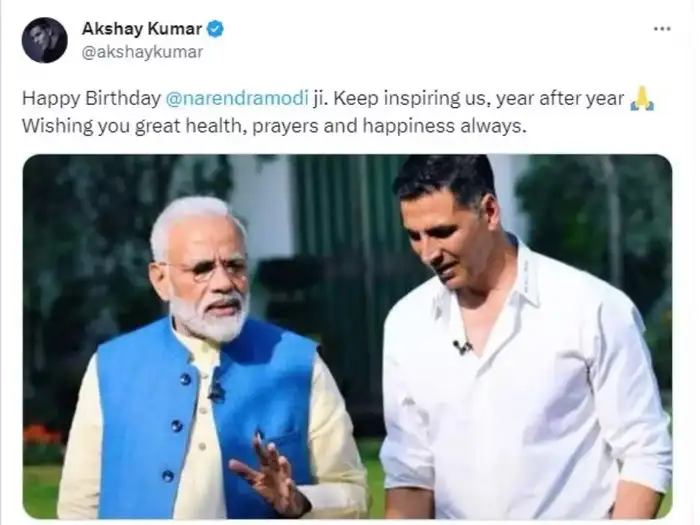This screenshot has height=525, width=700.
Task: Click the "Akshay Kumar" display name
Action: click(x=142, y=29)
